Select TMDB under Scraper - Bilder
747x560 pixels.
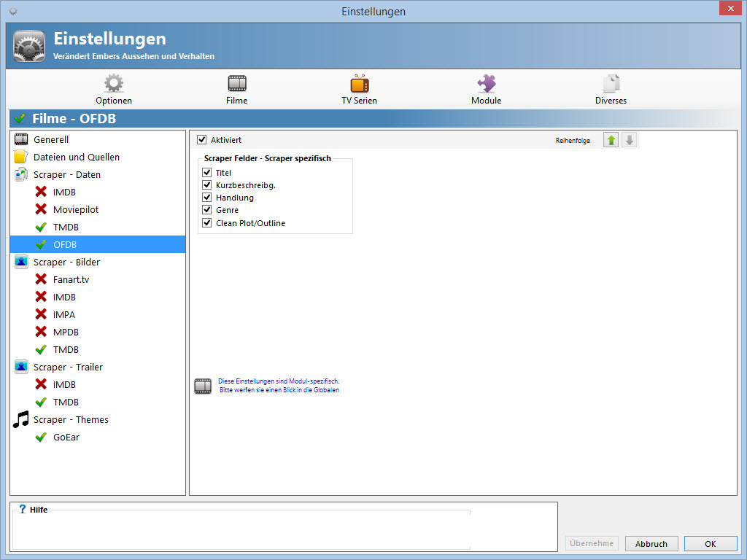66,349
